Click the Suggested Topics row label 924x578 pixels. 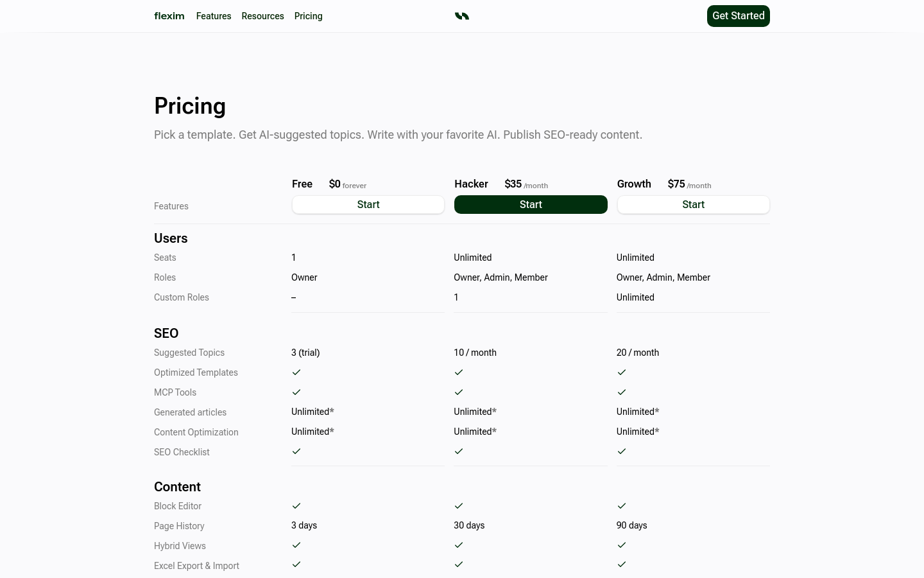189,353
